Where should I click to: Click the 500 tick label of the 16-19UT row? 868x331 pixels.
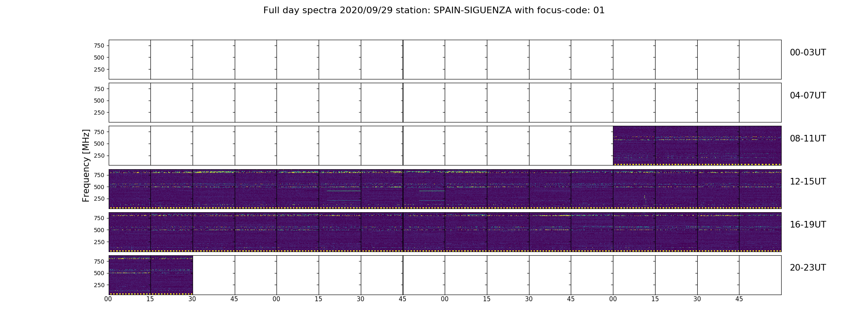(x=99, y=230)
